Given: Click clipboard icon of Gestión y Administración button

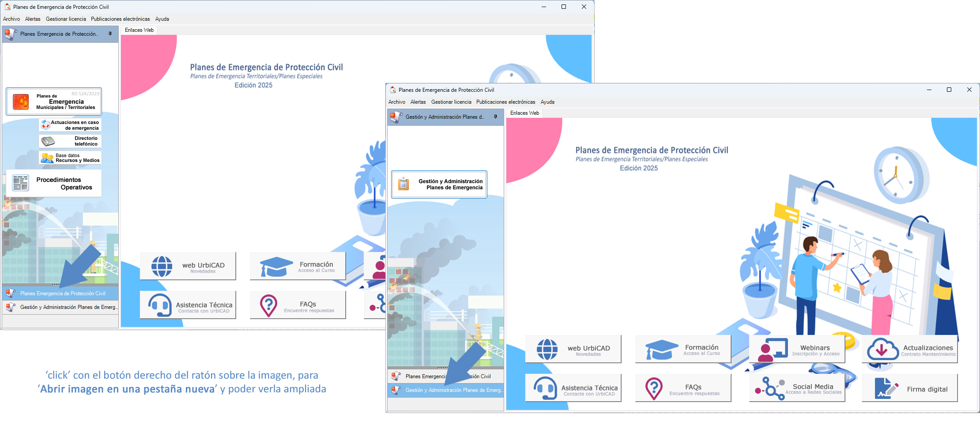Looking at the screenshot, I should 403,184.
